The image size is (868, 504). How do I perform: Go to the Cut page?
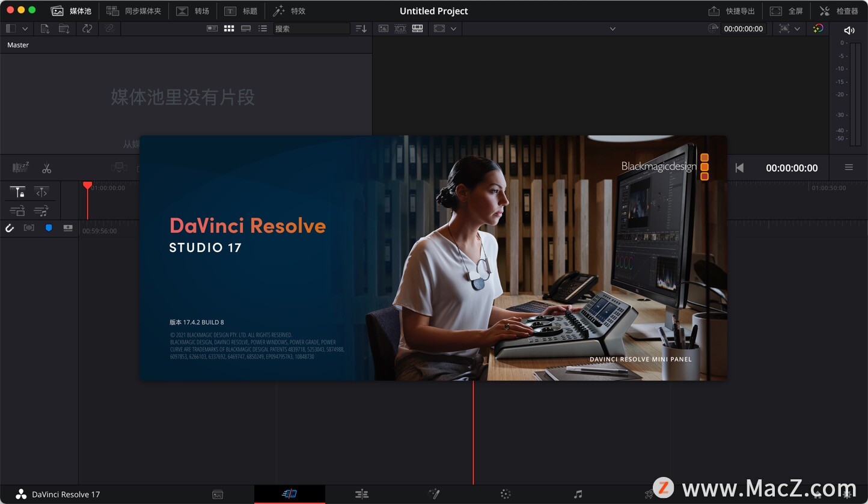point(289,494)
